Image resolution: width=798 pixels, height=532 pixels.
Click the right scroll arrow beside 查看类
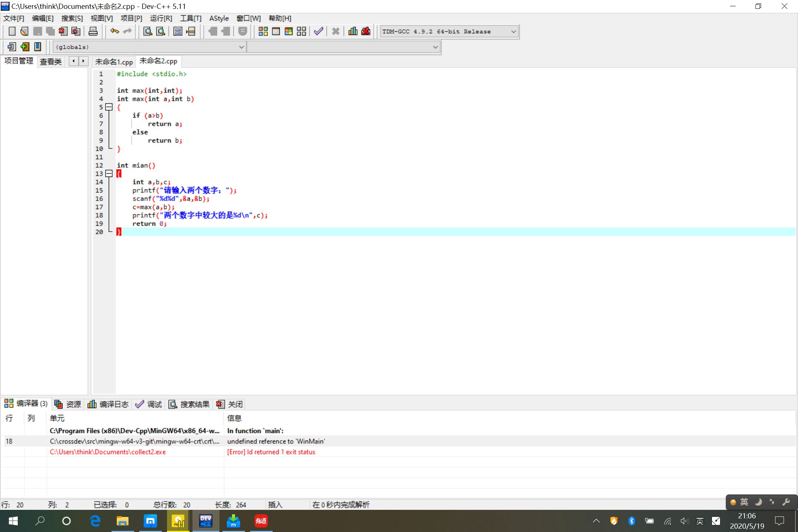point(83,61)
